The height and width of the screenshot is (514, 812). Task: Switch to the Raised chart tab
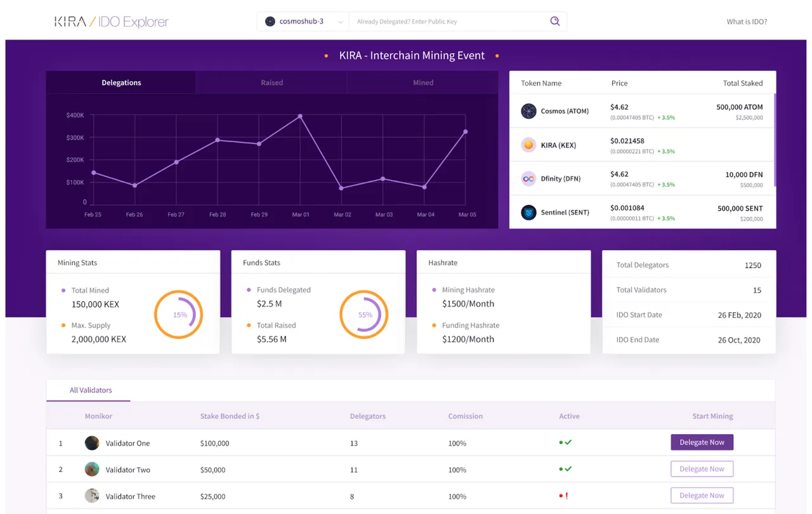[272, 82]
